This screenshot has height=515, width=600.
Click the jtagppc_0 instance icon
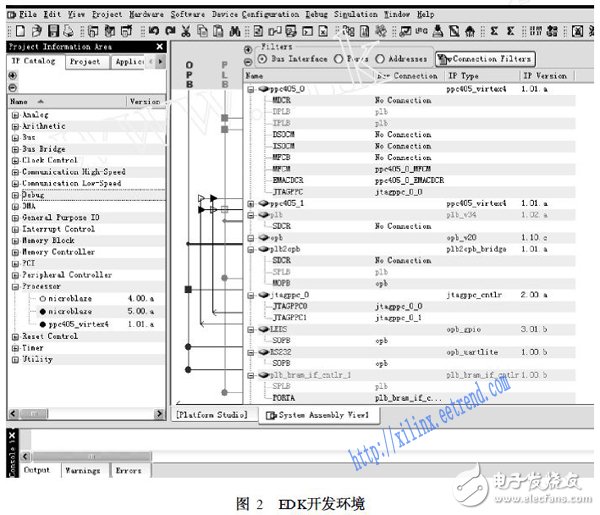[x=263, y=294]
